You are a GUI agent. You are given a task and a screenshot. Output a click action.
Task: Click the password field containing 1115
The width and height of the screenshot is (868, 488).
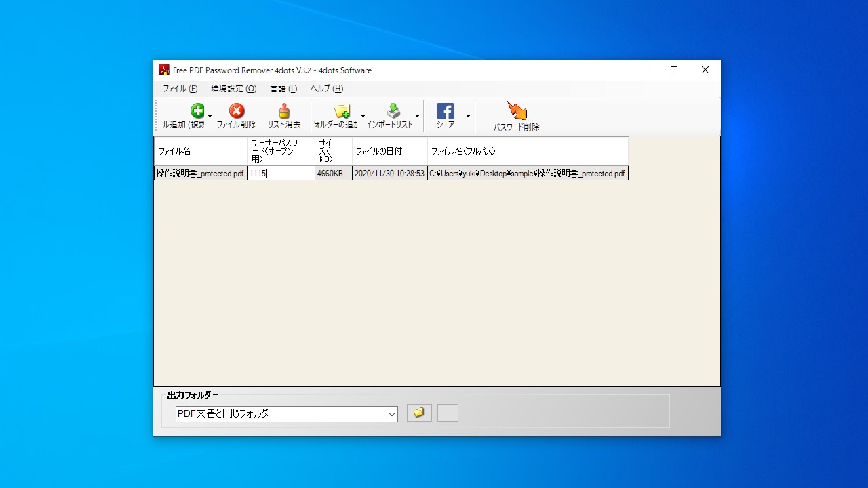tap(281, 174)
